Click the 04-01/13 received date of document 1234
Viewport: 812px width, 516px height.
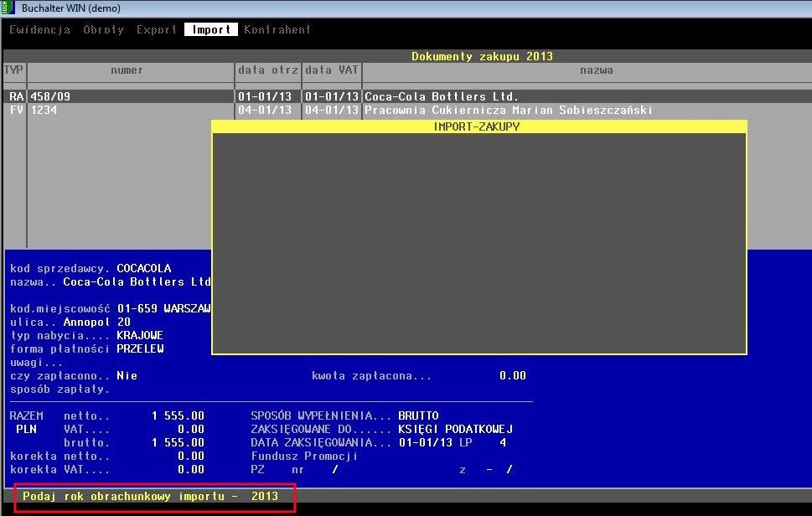(265, 110)
